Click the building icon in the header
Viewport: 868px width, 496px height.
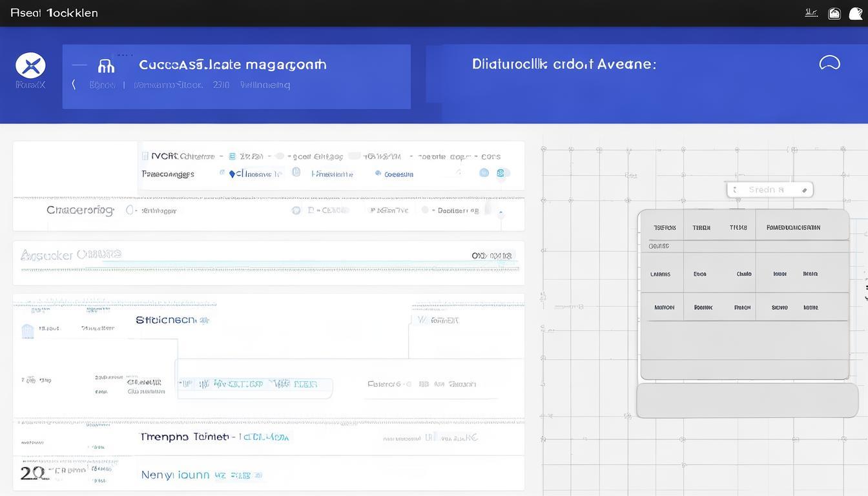(x=106, y=65)
